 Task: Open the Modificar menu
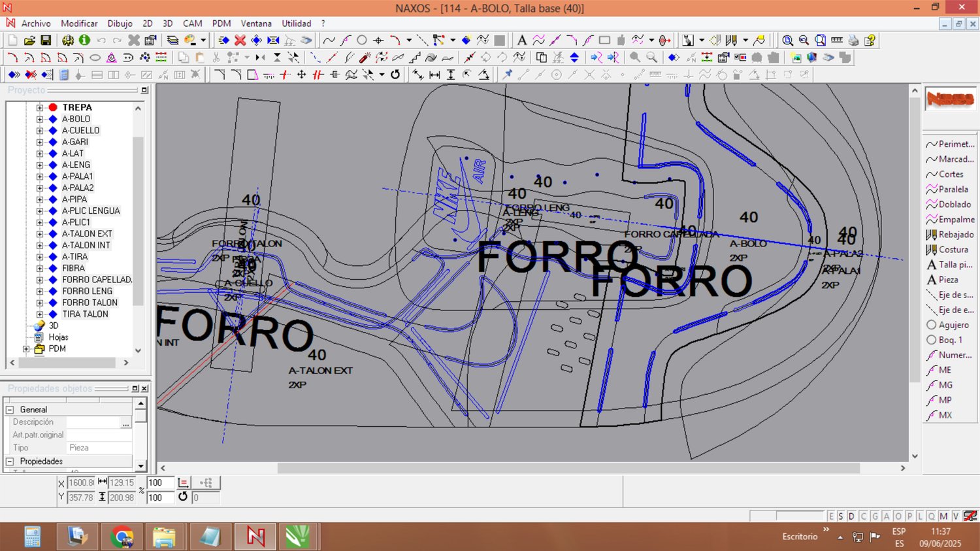point(79,24)
